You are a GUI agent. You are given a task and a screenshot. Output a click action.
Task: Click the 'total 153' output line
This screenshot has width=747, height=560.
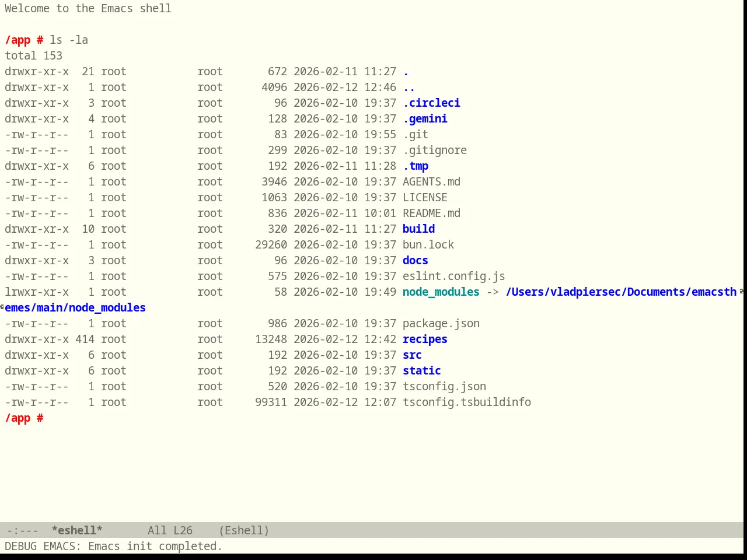click(x=33, y=56)
